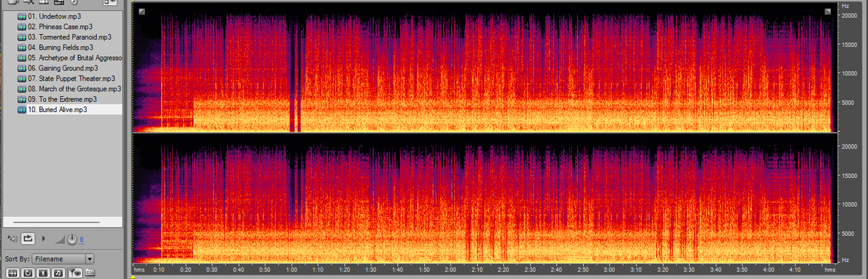The height and width of the screenshot is (279, 868).
Task: Click 3:00 on the timeline ruler
Action: tap(610, 270)
